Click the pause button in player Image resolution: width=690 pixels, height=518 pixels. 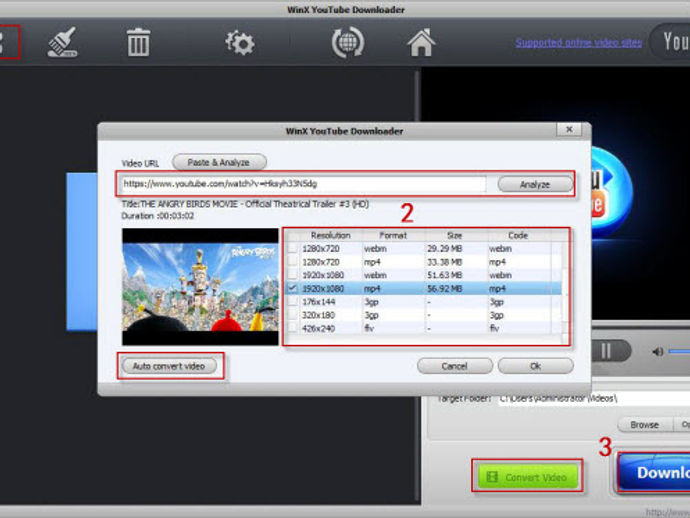[606, 351]
